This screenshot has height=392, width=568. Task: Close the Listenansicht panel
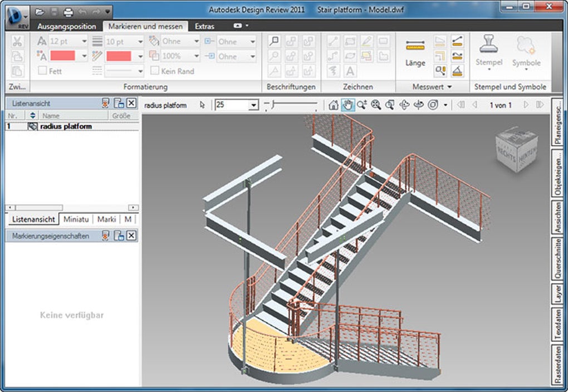(x=131, y=103)
